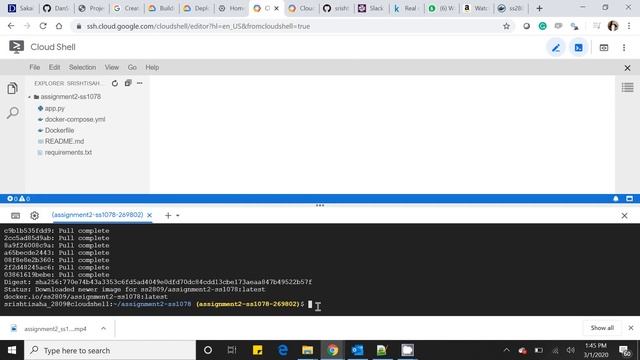Open the Explorer files icon in sidebar
The image size is (640, 360).
pyautogui.click(x=12, y=88)
